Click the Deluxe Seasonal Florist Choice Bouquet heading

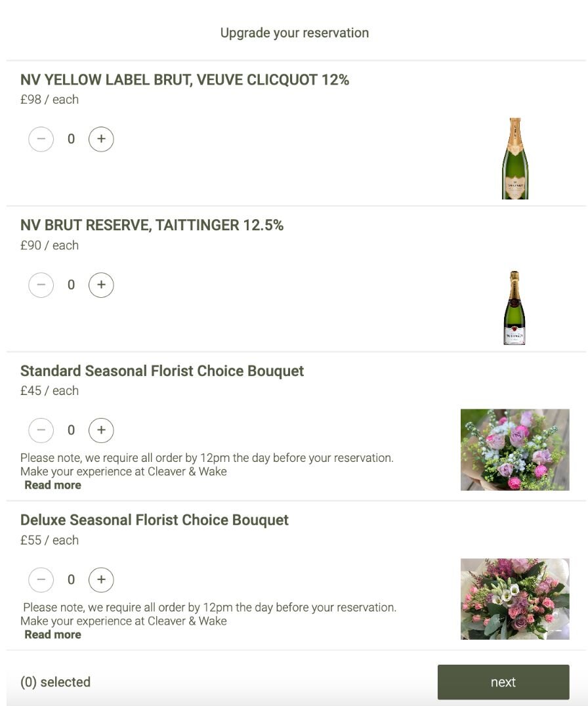[x=154, y=520]
